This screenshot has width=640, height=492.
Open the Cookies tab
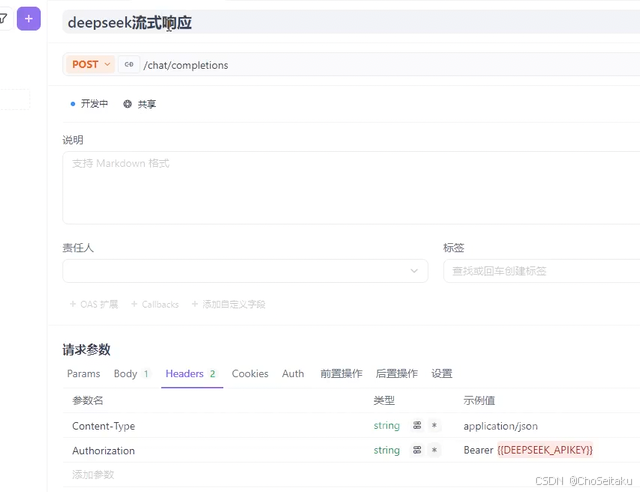tap(250, 374)
